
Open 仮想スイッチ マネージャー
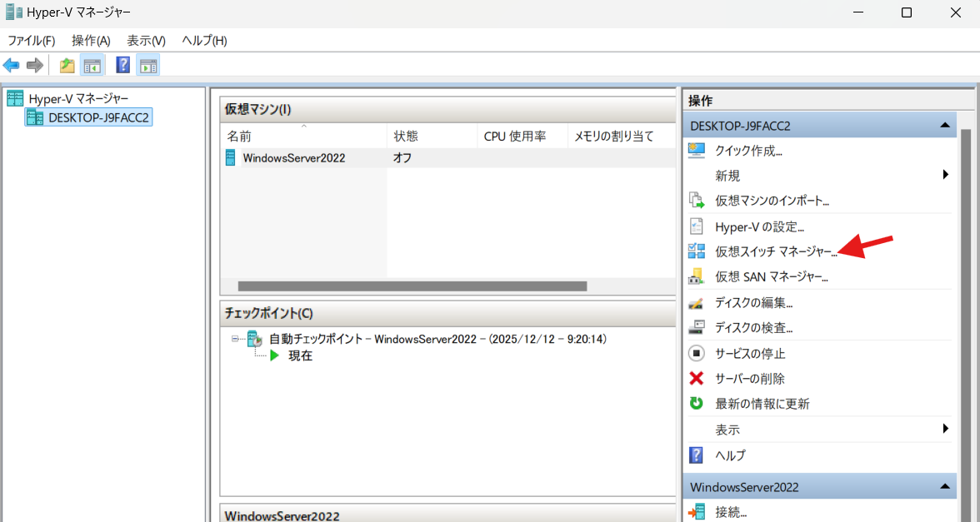tap(775, 251)
